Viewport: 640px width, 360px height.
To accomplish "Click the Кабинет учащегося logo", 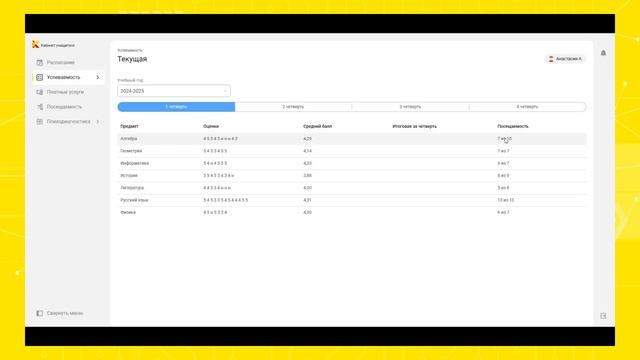I will (53, 45).
